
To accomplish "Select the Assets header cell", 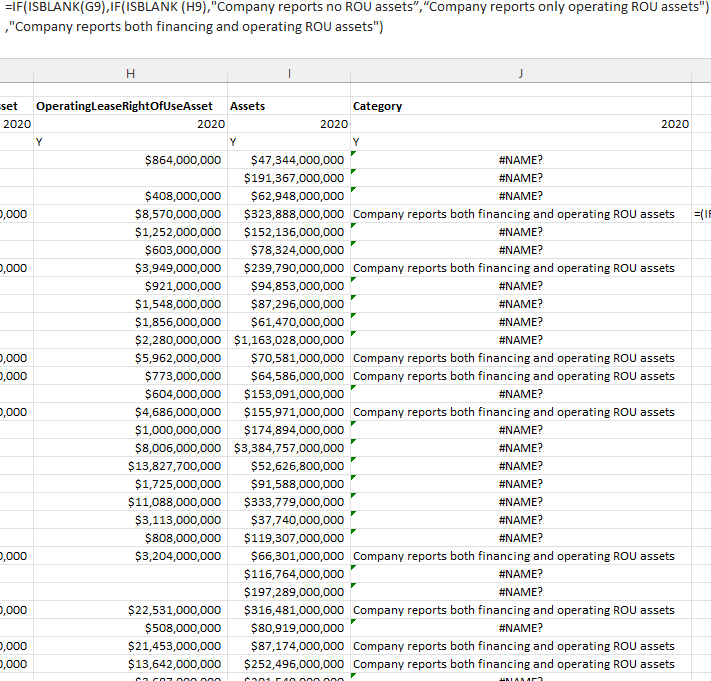I will (x=289, y=106).
